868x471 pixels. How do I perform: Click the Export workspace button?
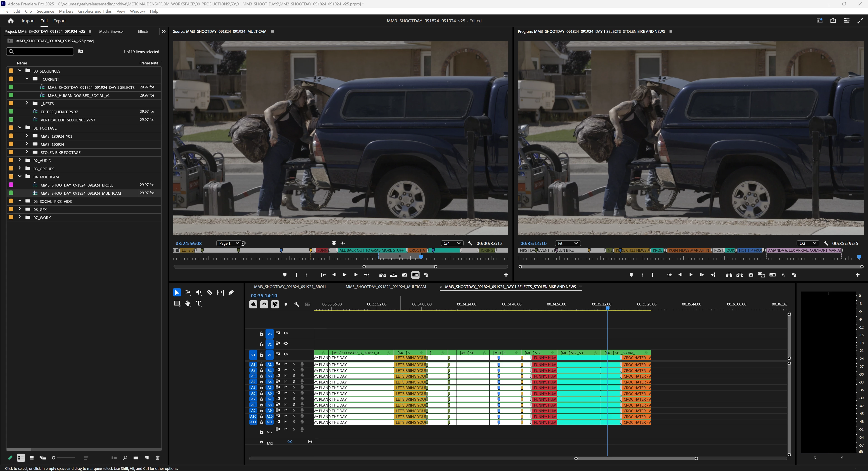pyautogui.click(x=59, y=21)
